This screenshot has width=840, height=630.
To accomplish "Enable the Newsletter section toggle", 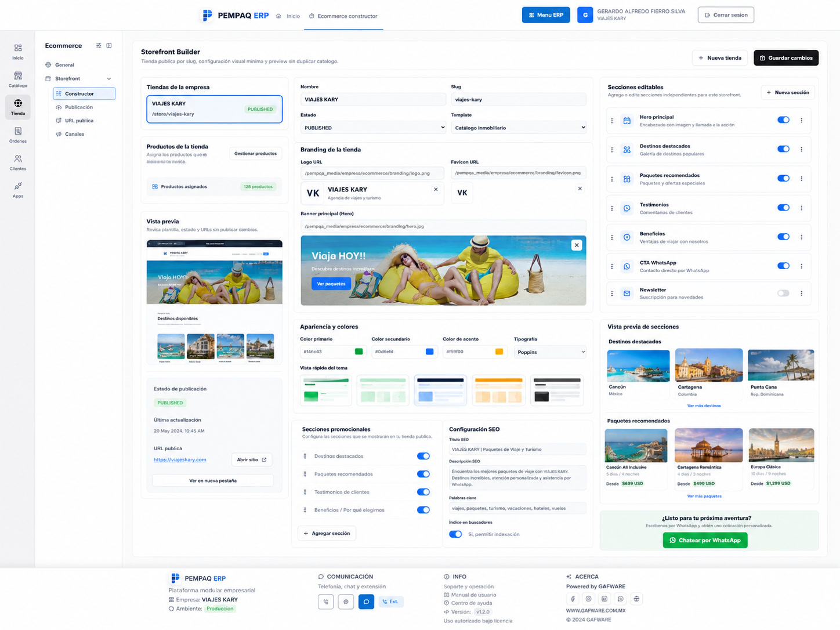I will pyautogui.click(x=783, y=293).
